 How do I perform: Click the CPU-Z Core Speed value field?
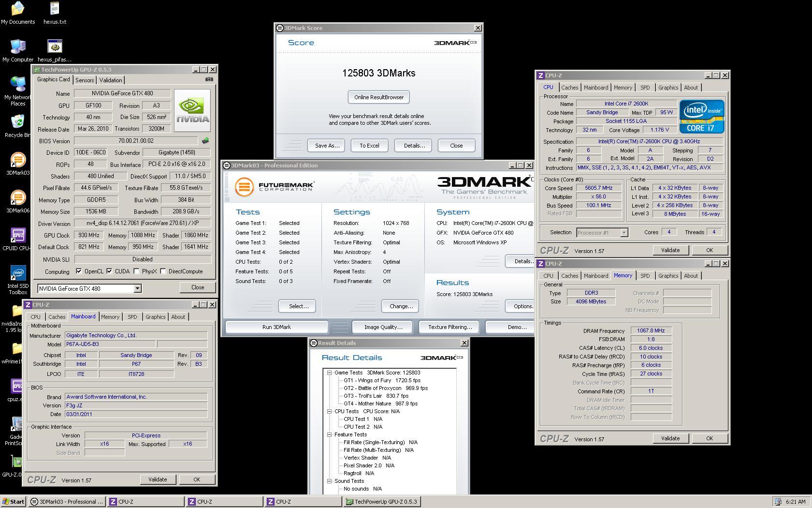(x=598, y=188)
